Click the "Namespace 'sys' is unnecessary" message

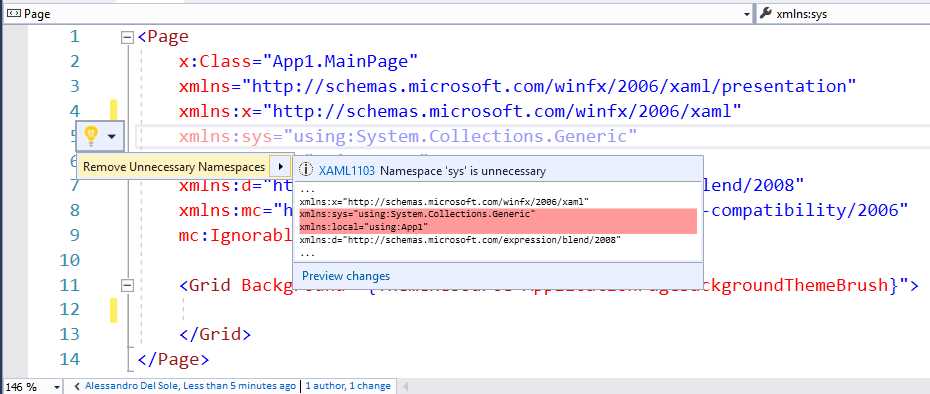pyautogui.click(x=463, y=171)
